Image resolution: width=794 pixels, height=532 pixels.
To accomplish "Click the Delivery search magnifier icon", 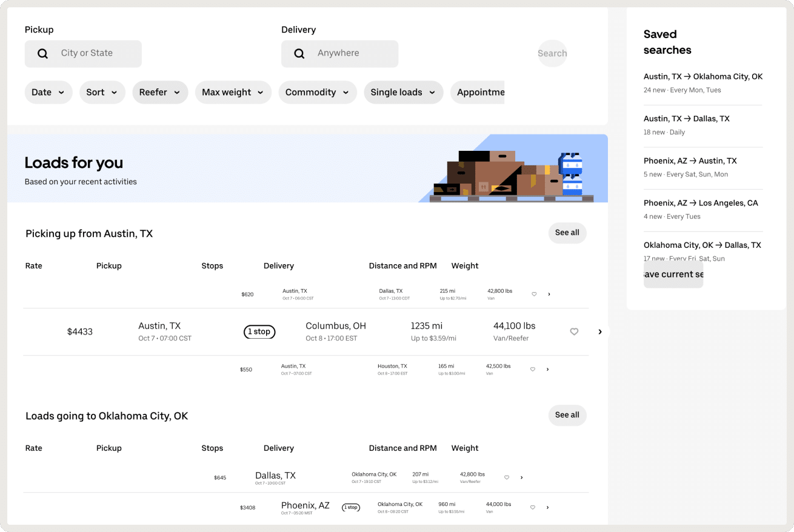I will (x=299, y=53).
